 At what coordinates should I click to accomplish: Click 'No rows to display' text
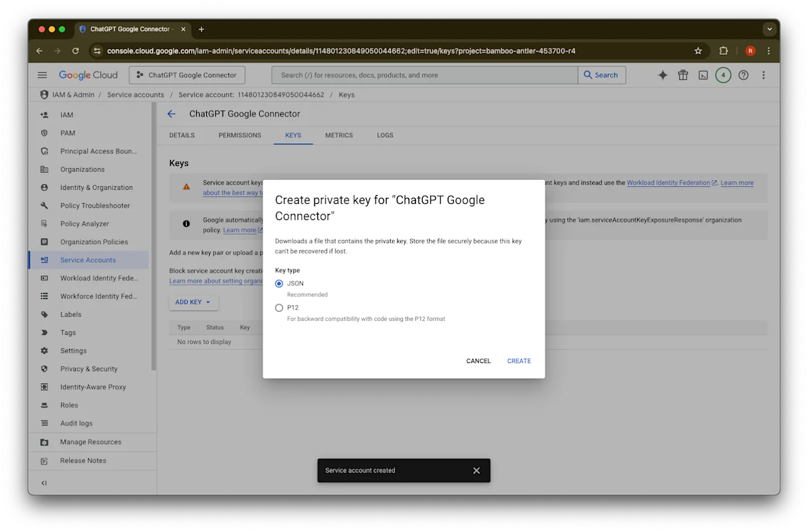coord(204,342)
